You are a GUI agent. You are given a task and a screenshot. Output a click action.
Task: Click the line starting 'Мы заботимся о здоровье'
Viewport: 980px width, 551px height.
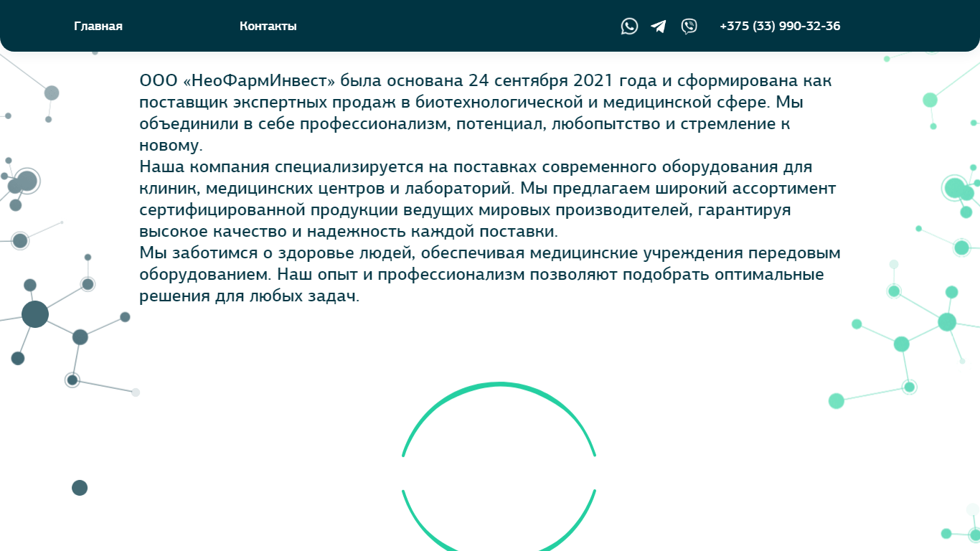point(490,253)
